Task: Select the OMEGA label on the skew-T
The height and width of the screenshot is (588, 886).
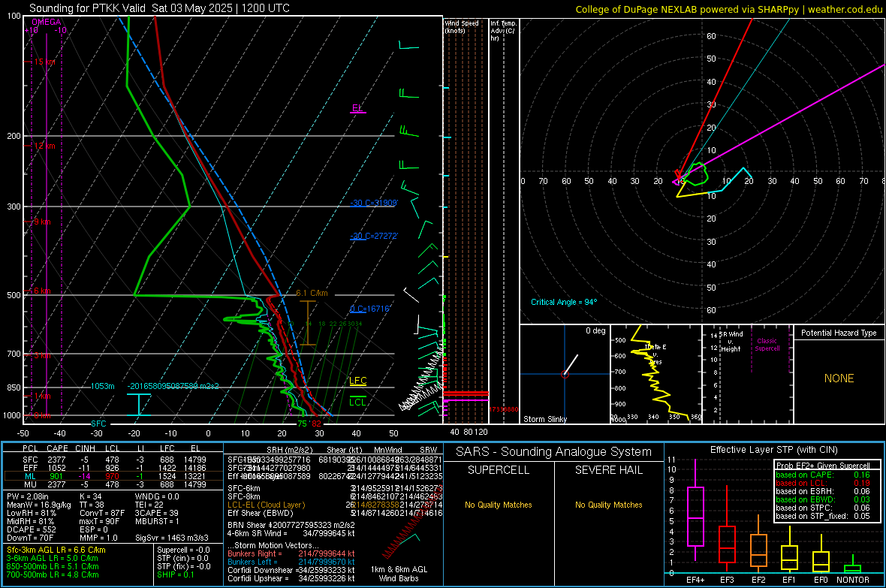Action: [x=47, y=22]
